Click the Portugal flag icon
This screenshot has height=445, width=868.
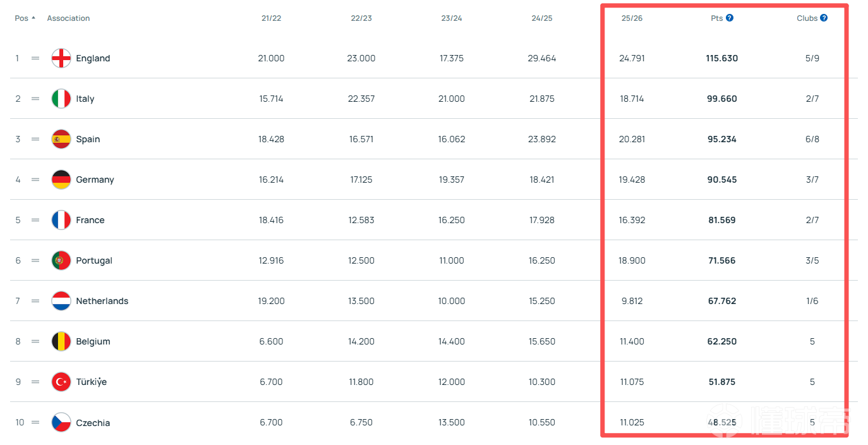(61, 260)
